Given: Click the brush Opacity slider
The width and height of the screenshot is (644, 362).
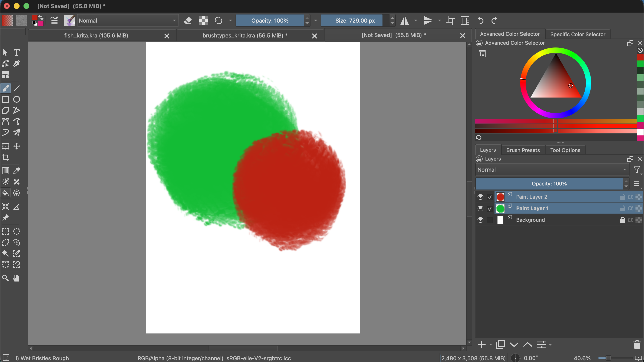Looking at the screenshot, I should coord(270,20).
